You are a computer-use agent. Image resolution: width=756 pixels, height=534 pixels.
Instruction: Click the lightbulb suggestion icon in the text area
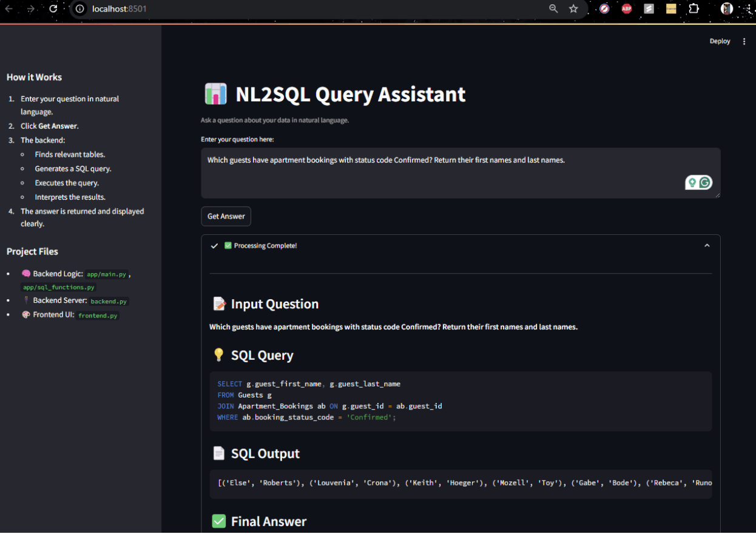(692, 183)
